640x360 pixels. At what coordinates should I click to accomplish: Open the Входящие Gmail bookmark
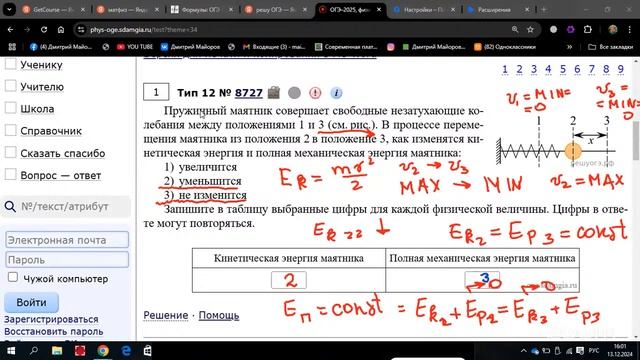[274, 47]
